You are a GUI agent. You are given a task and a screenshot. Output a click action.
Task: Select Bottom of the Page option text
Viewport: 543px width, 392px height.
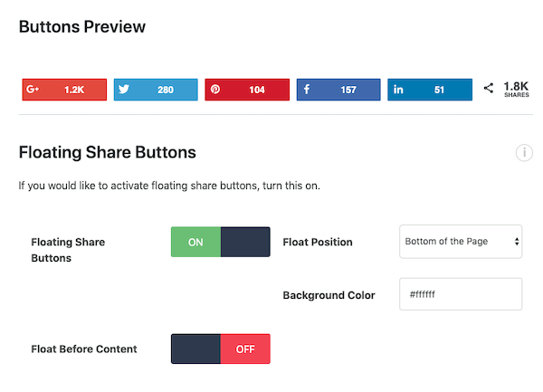[x=446, y=242]
